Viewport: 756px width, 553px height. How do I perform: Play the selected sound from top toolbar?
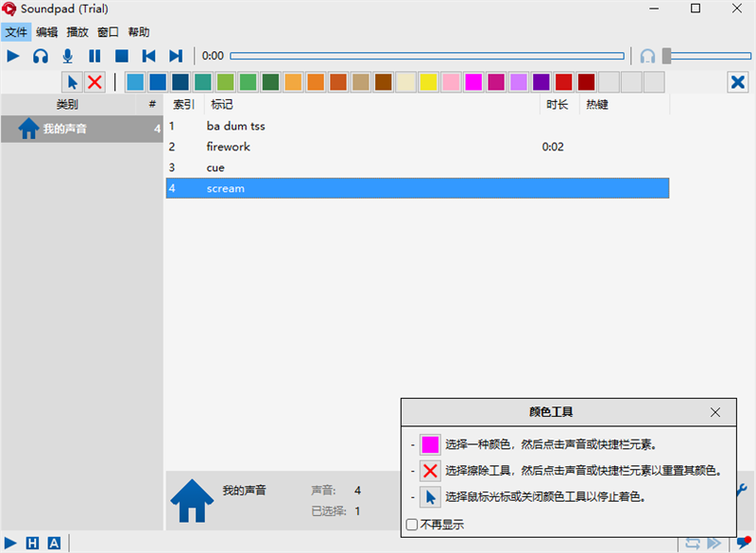tap(13, 56)
